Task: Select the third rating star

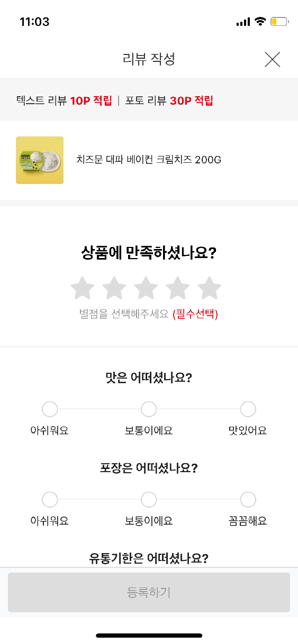Action: coord(146,288)
